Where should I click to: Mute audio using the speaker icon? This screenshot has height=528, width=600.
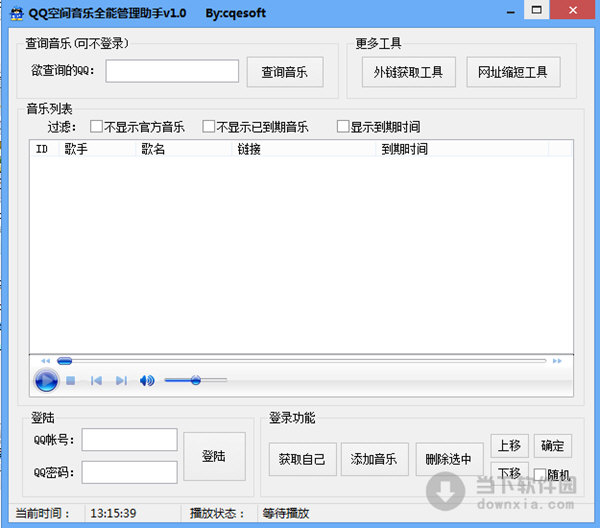(x=147, y=380)
